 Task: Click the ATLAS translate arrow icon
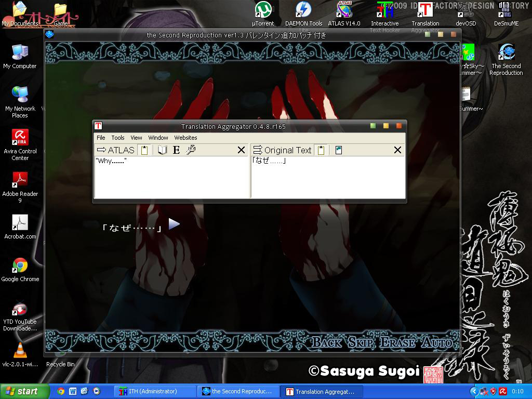pos(101,150)
